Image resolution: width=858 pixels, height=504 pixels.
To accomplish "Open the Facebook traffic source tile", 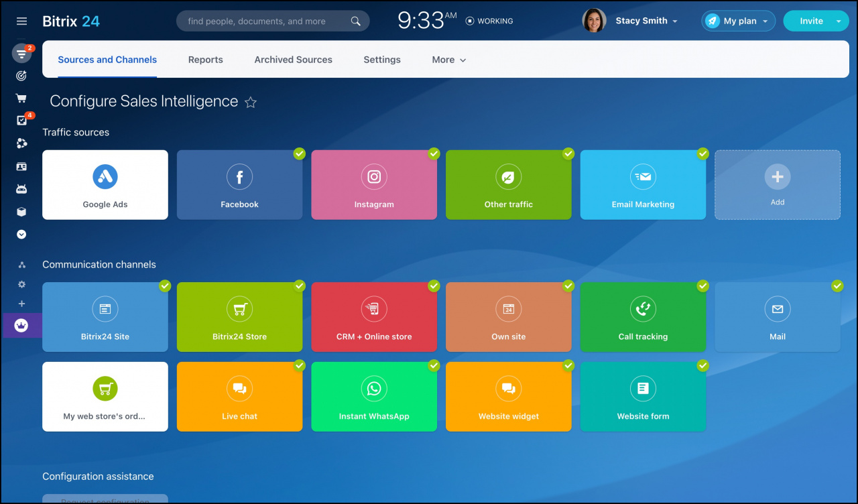I will click(239, 184).
